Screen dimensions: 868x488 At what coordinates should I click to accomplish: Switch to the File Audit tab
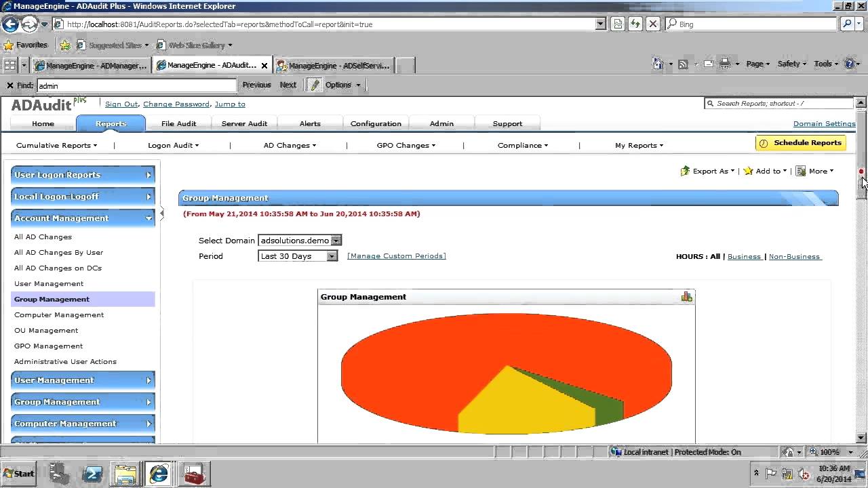179,123
